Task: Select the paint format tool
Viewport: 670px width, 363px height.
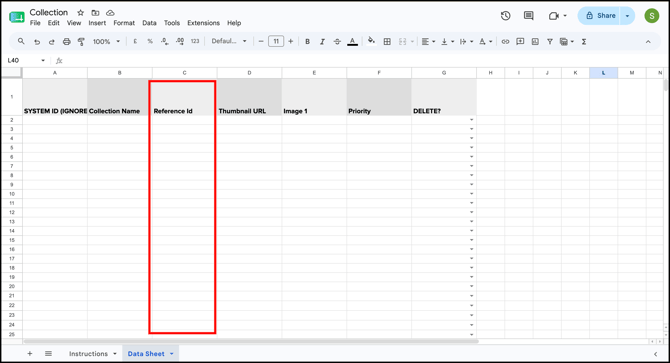Action: (81, 41)
